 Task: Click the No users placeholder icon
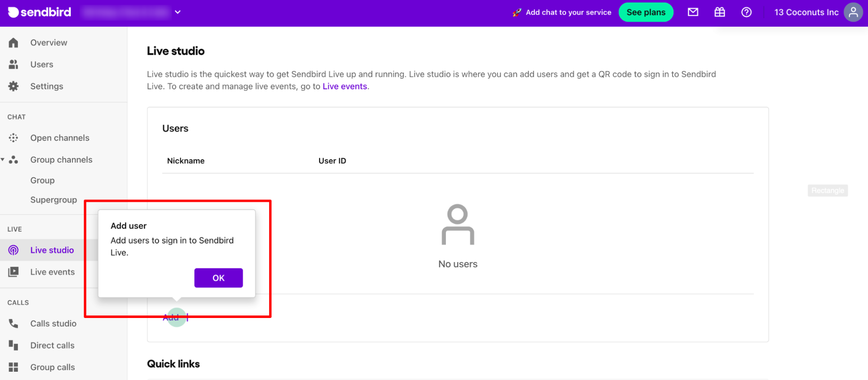coord(458,225)
